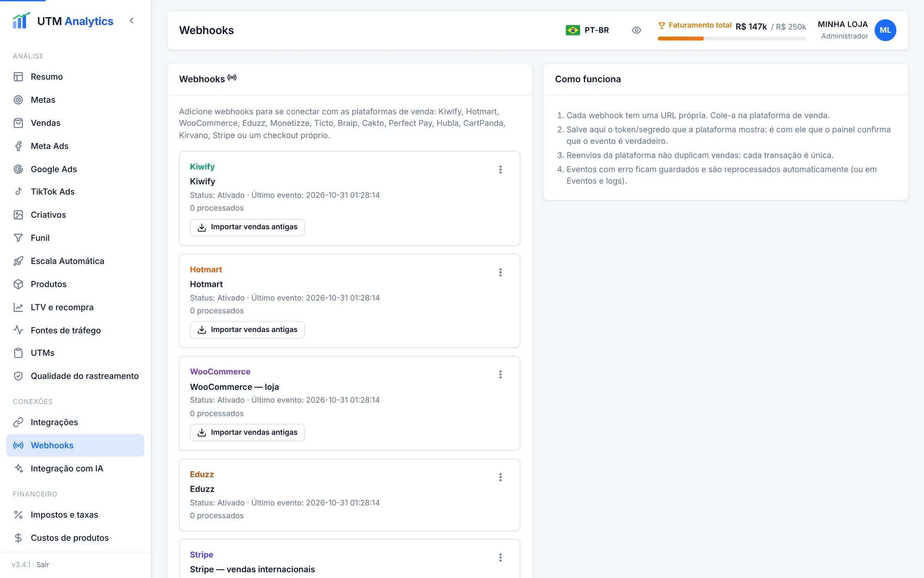The height and width of the screenshot is (578, 924).
Task: Open options menu for Kiwify webhook
Action: pos(500,170)
